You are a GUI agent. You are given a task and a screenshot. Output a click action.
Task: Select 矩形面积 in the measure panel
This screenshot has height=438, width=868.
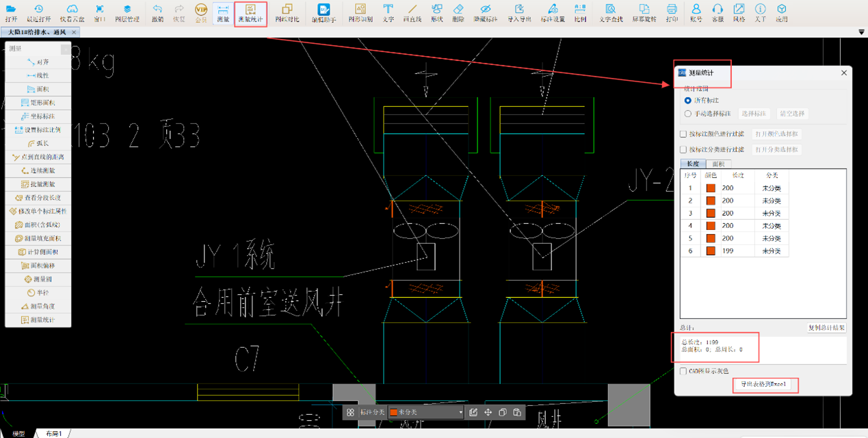(x=38, y=103)
